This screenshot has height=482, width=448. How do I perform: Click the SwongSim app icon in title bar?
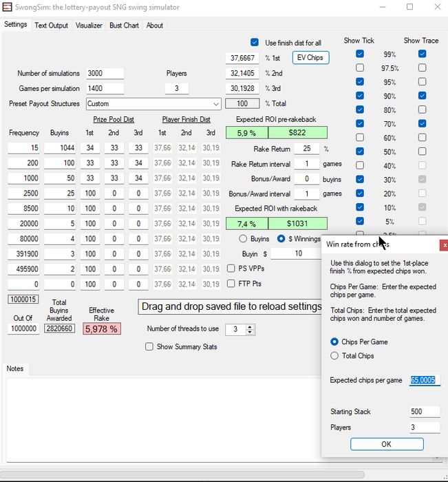click(7, 7)
